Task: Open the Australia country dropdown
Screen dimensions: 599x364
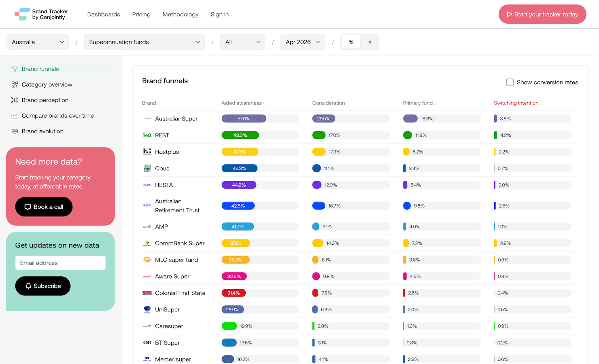Action: click(x=38, y=42)
